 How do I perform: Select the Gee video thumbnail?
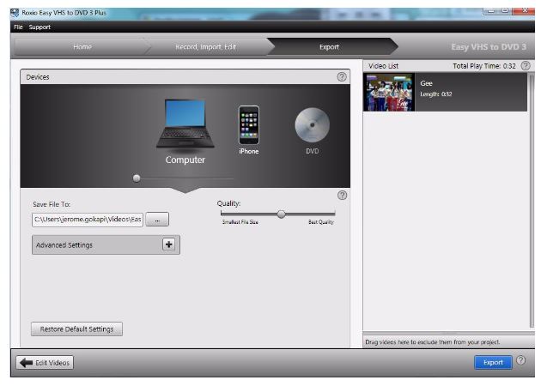point(389,92)
